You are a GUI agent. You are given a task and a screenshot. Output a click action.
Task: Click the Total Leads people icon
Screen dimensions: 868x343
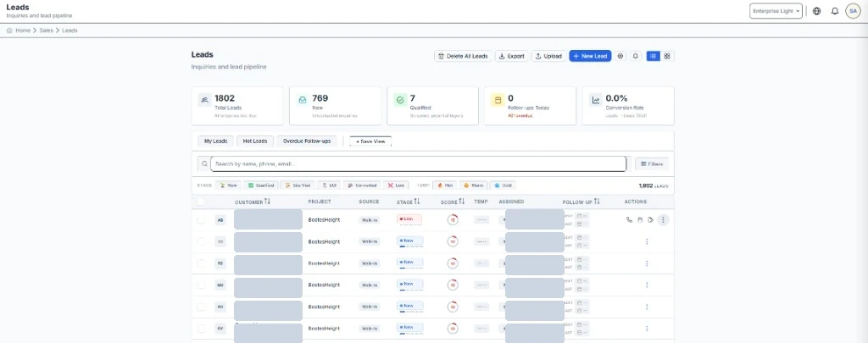tap(205, 100)
